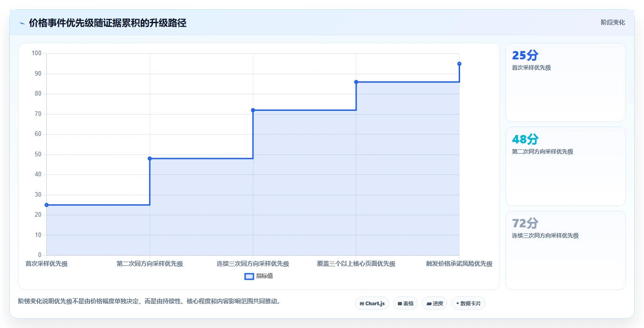Click the card caption 第二次同方向采样优先级
The width and height of the screenshot is (644, 328).
point(543,152)
